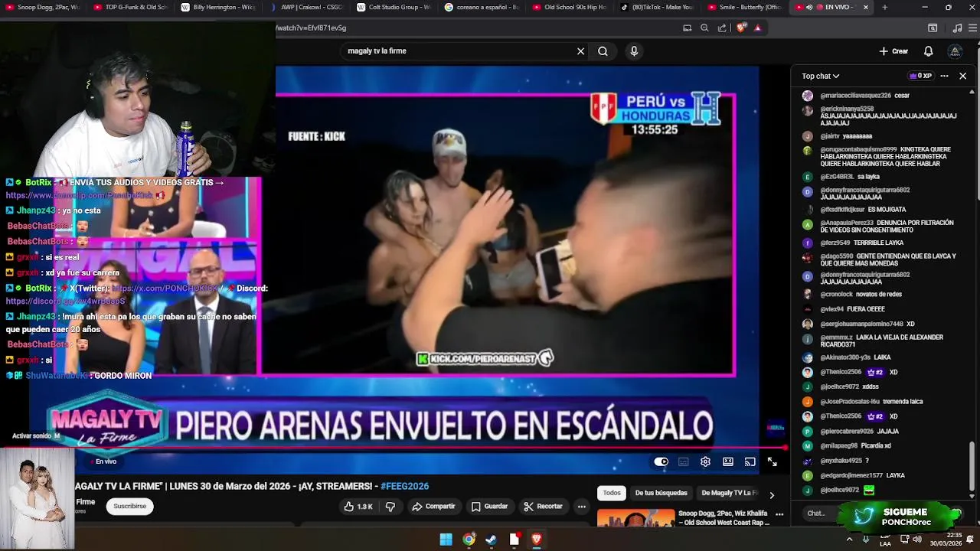980x551 pixels.
Task: Select the Todos filter chip
Action: tap(612, 493)
